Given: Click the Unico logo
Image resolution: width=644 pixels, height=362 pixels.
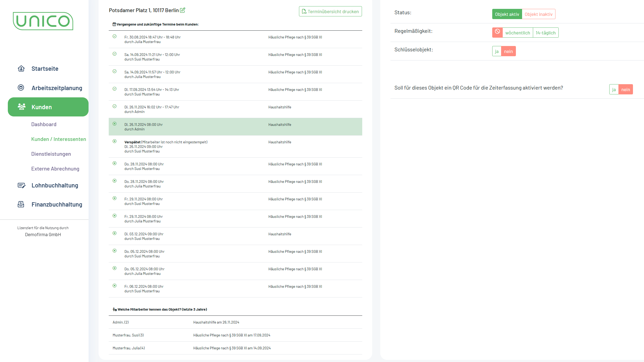Looking at the screenshot, I should pos(43,21).
